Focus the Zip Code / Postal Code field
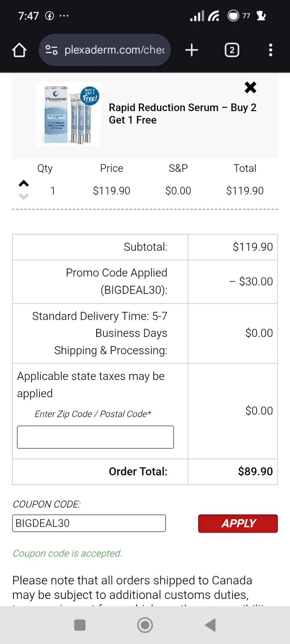290x644 pixels. (x=95, y=437)
